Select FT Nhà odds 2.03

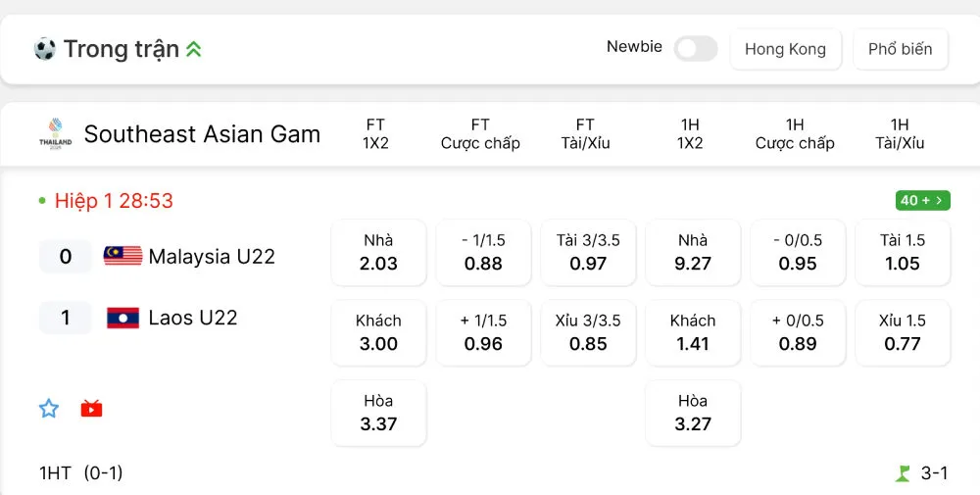378,253
